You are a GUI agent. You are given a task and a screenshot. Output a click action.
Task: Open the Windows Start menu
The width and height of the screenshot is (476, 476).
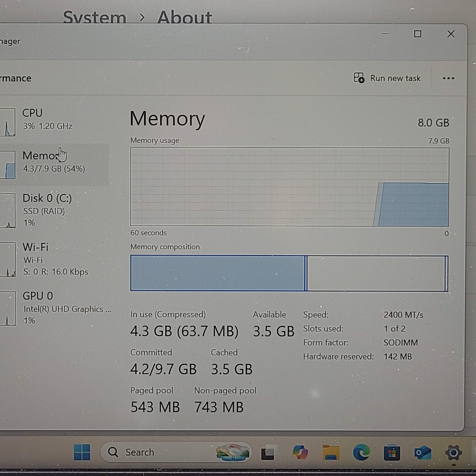tap(82, 452)
